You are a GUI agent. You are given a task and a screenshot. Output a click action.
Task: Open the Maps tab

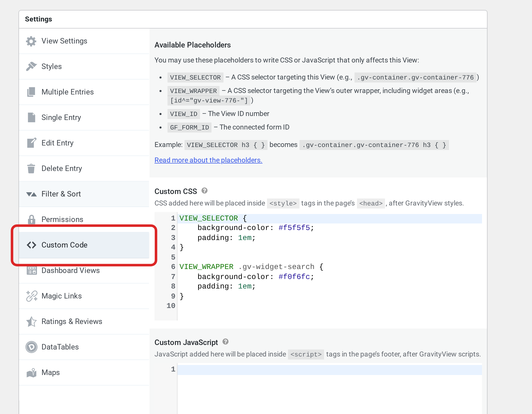(x=84, y=372)
